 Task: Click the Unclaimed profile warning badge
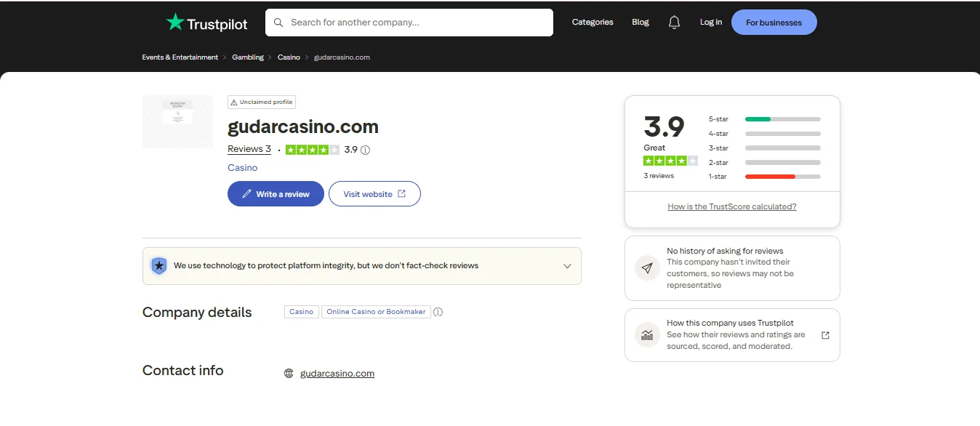click(x=262, y=103)
